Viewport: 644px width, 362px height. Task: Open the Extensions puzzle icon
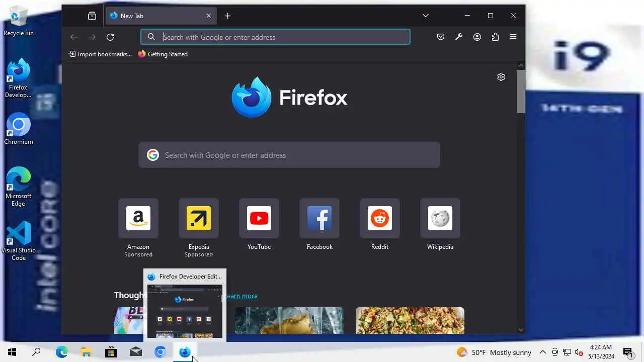point(495,37)
